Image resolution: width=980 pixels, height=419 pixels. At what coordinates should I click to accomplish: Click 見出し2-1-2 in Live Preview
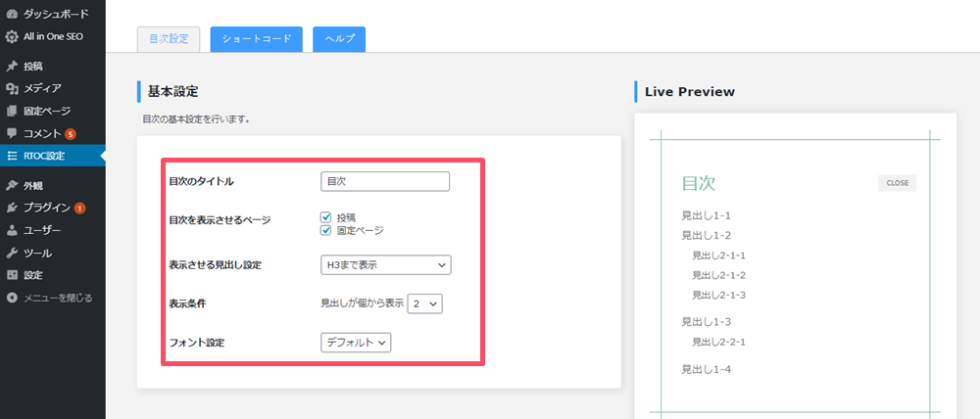tap(718, 275)
